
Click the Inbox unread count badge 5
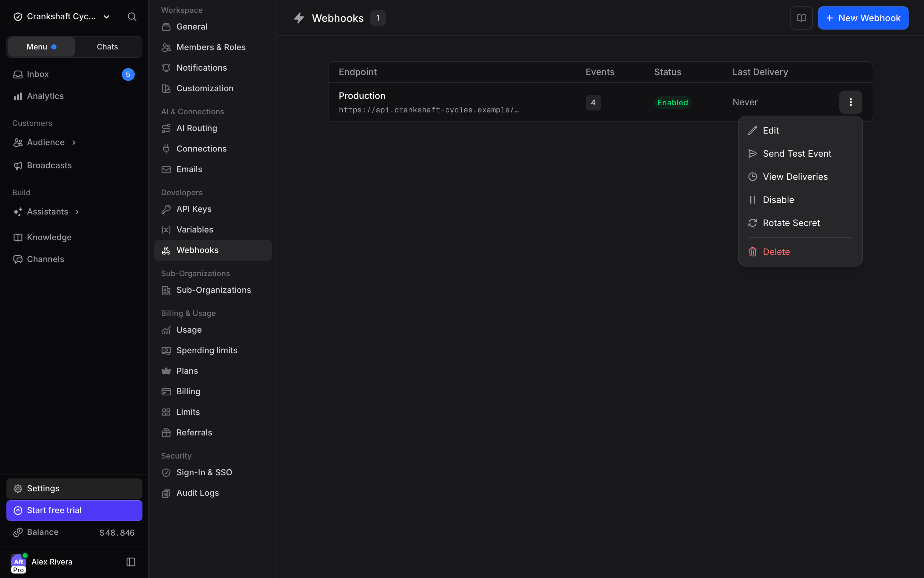(x=128, y=74)
